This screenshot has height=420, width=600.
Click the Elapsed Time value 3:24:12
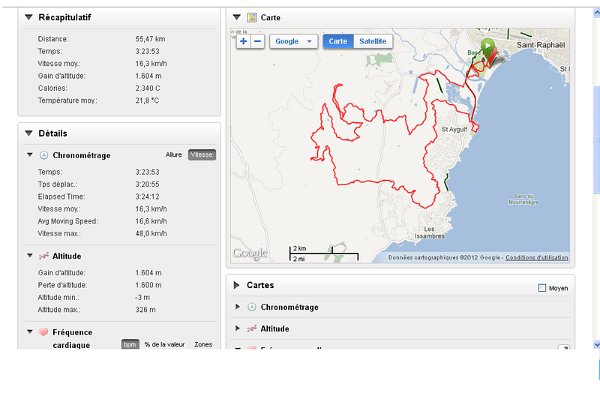(x=147, y=197)
